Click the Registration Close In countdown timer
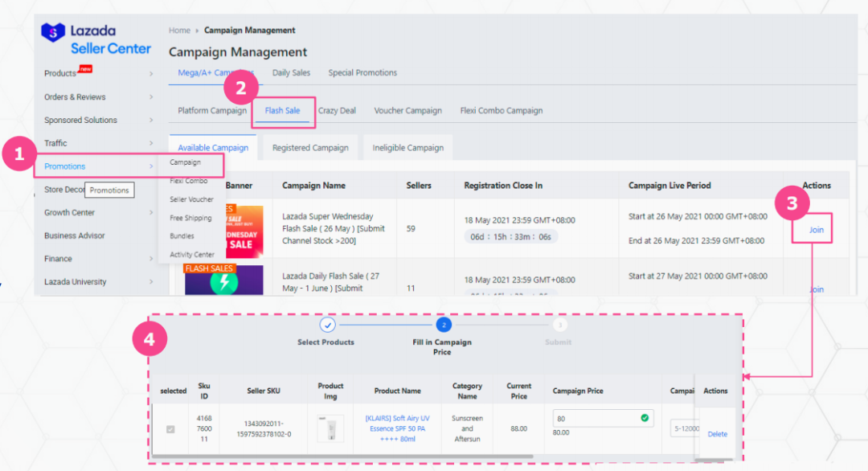The image size is (868, 471). click(x=511, y=237)
